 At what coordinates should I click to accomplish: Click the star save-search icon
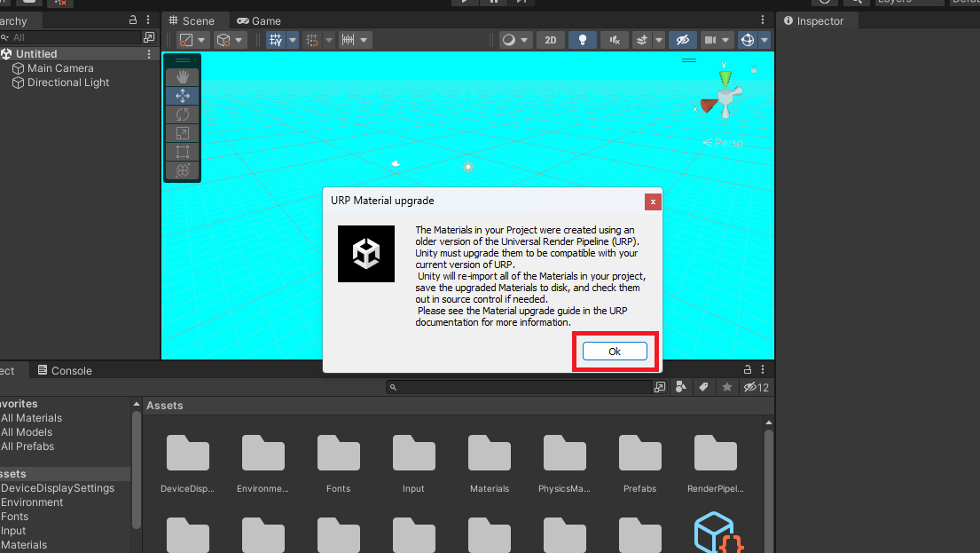727,387
